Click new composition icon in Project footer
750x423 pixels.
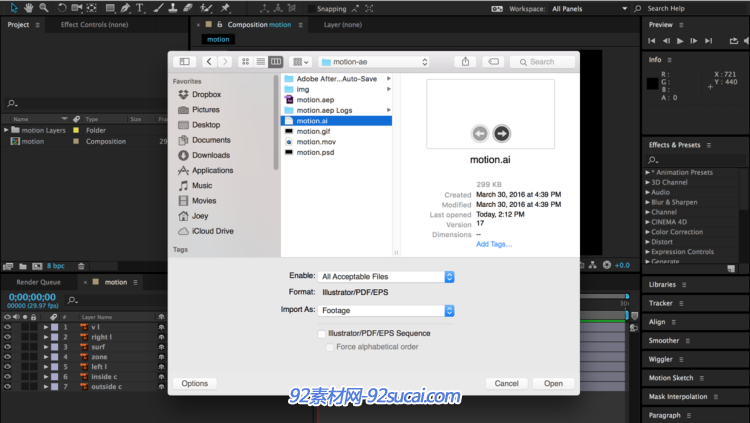(37, 266)
